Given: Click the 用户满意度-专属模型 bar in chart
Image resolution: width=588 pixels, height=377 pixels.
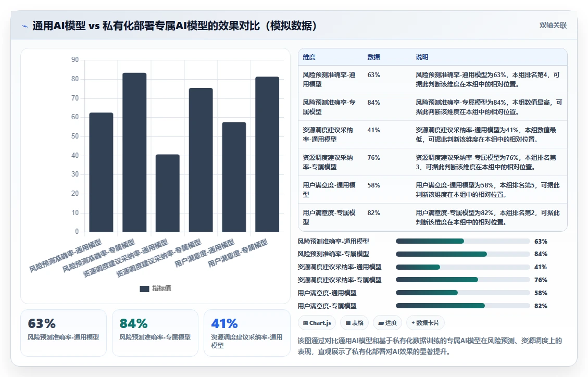Looking at the screenshot, I should tap(267, 154).
